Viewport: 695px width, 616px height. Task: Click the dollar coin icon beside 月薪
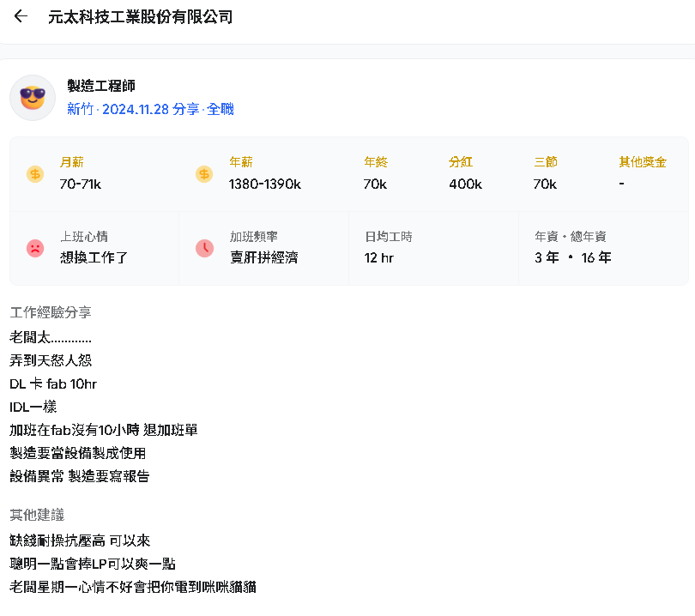point(35,174)
